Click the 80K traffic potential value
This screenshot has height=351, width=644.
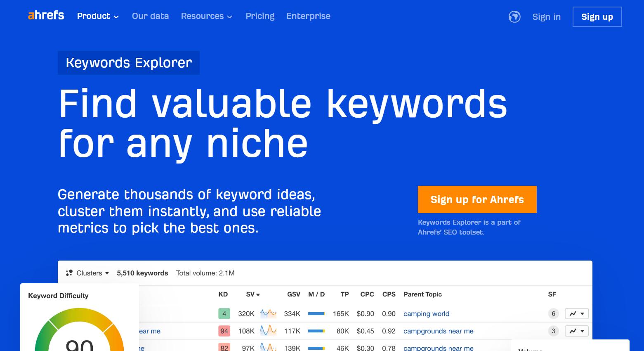343,331
